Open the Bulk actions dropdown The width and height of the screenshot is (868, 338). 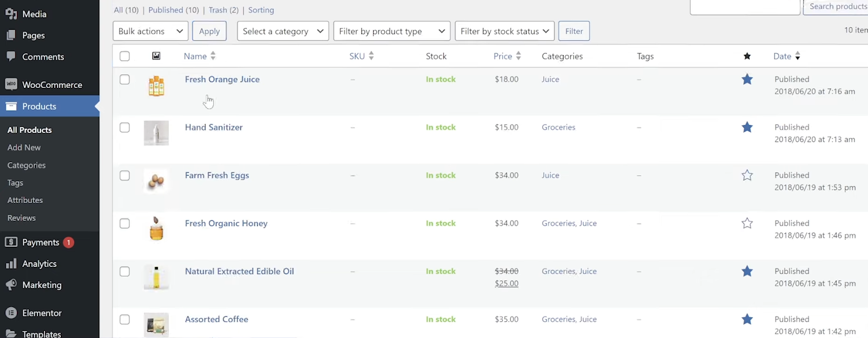pos(150,31)
